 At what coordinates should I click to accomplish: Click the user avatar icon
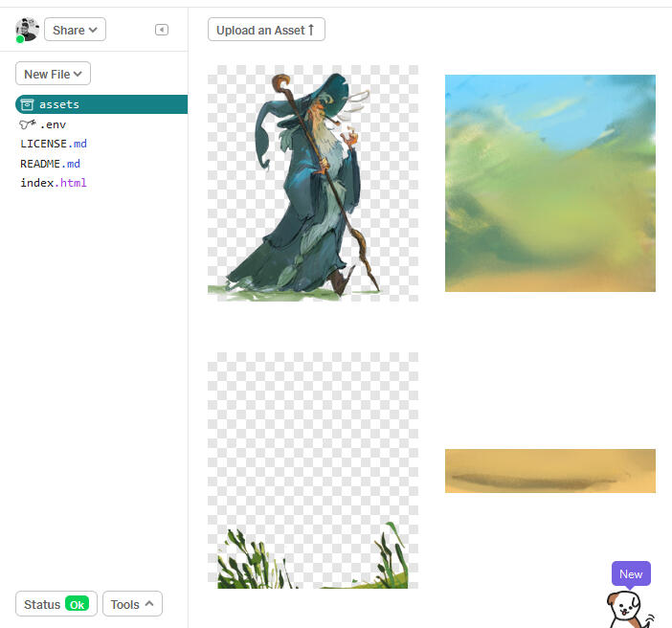(27, 30)
